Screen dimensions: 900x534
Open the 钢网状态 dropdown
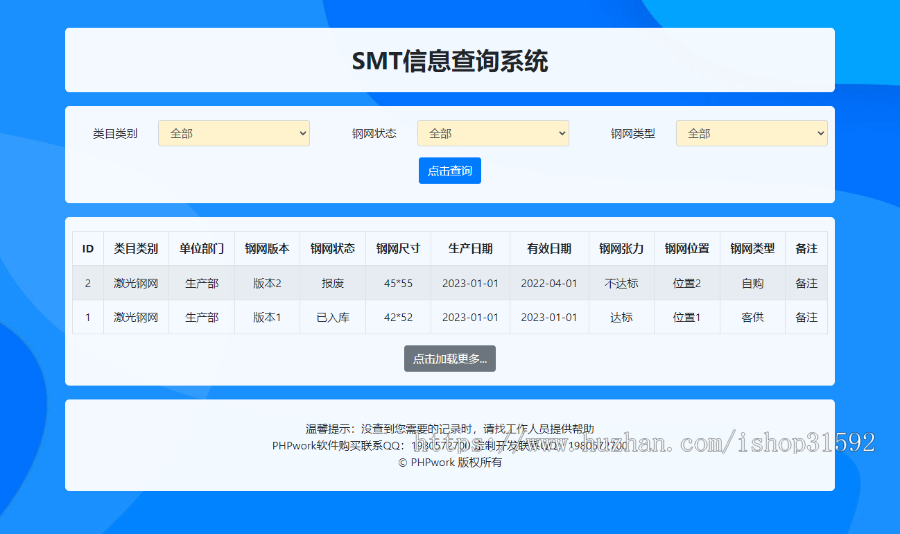click(492, 133)
